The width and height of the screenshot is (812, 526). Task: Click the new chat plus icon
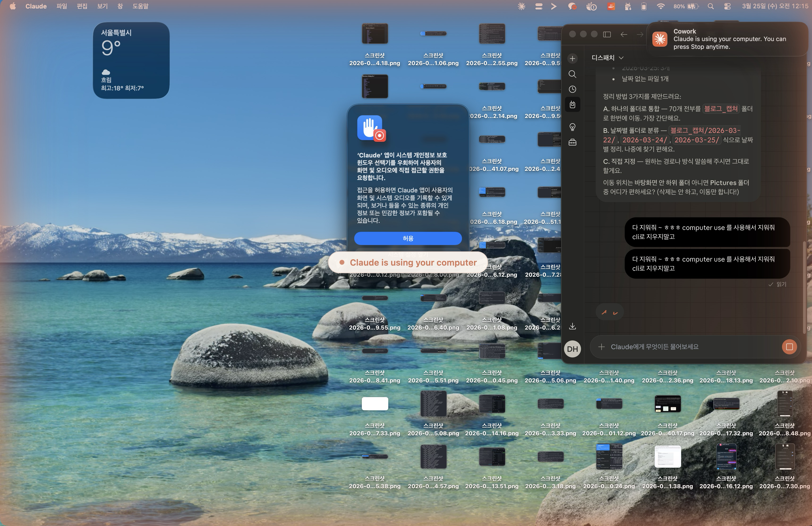pos(573,58)
